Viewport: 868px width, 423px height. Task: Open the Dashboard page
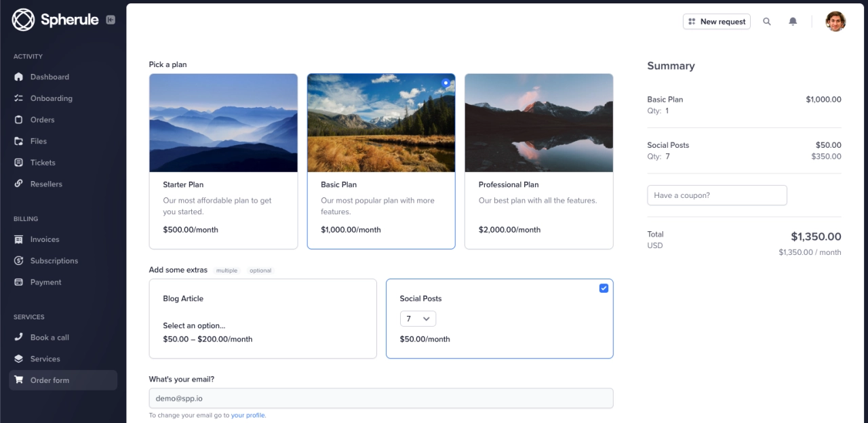point(50,77)
